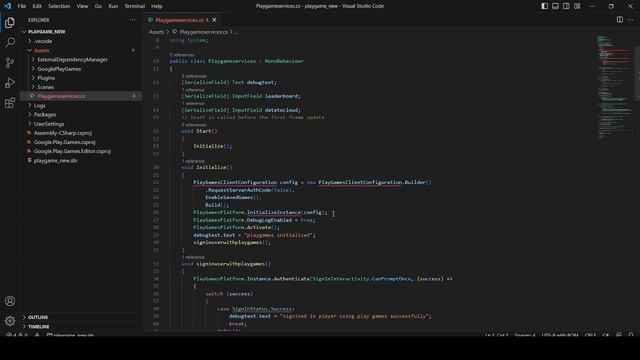The height and width of the screenshot is (360, 640).
Task: Click the split editor right icon
Action: click(x=620, y=20)
